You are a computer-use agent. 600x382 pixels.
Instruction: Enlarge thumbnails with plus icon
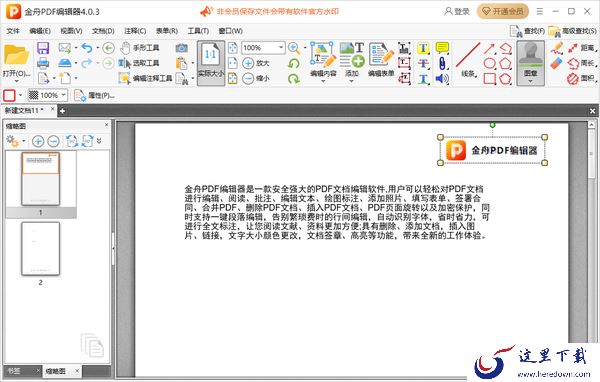pos(38,141)
